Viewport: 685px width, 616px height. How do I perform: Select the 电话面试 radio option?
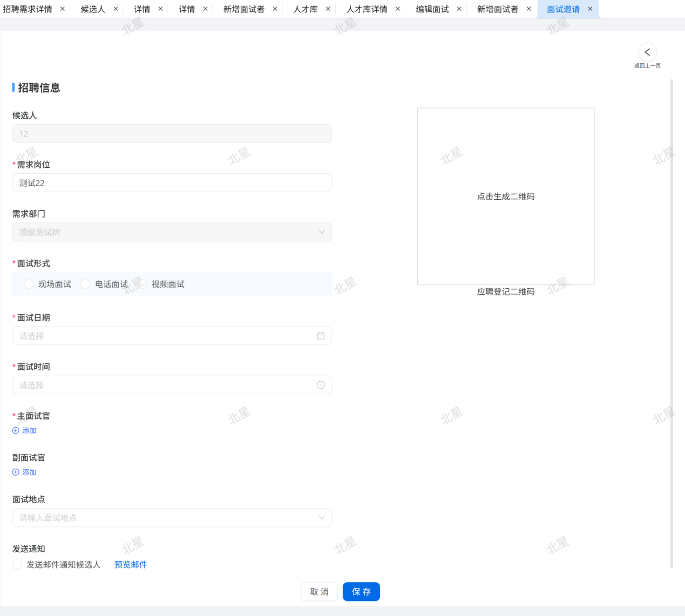85,284
